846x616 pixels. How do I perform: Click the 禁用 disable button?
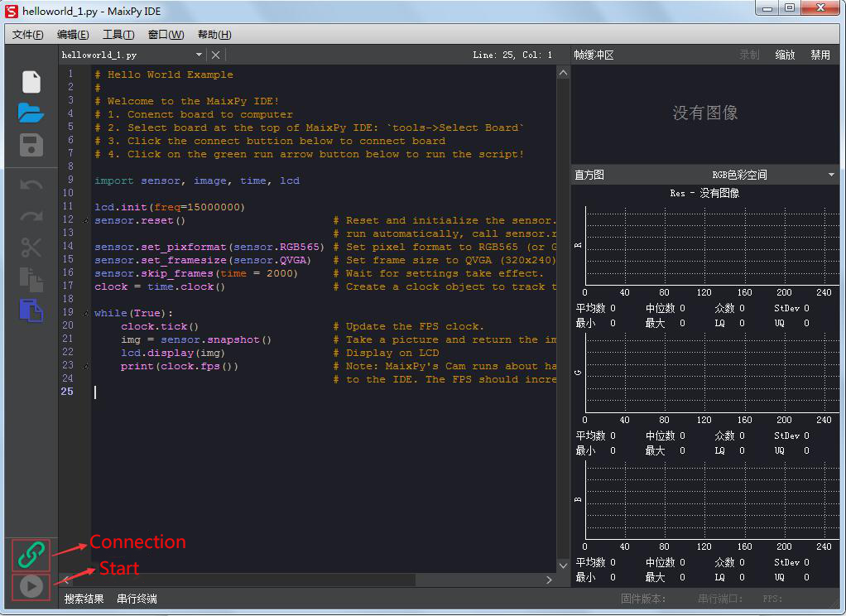click(820, 55)
